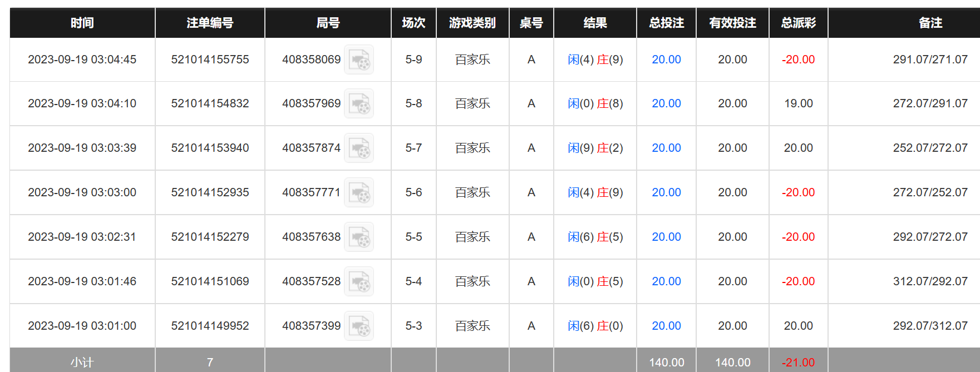Open video replay icon for round 408357399
The width and height of the screenshot is (980, 372).
click(x=359, y=326)
